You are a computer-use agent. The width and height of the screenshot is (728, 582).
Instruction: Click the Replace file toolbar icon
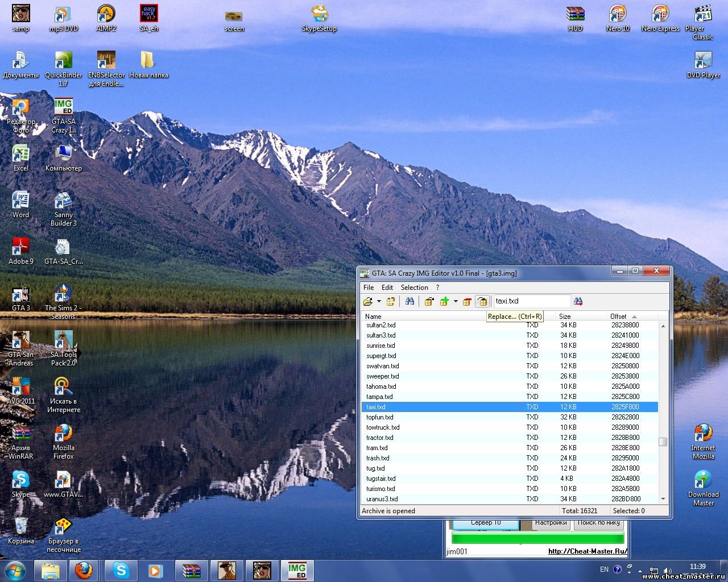point(482,301)
